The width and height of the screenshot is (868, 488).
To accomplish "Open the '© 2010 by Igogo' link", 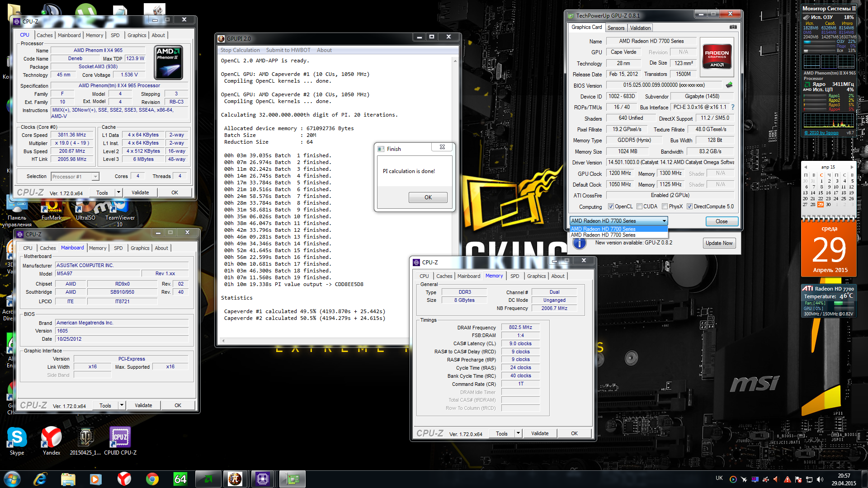I will coord(821,133).
